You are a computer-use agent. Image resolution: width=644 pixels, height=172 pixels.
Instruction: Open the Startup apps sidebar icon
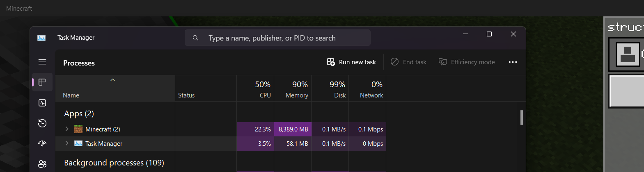click(x=42, y=143)
